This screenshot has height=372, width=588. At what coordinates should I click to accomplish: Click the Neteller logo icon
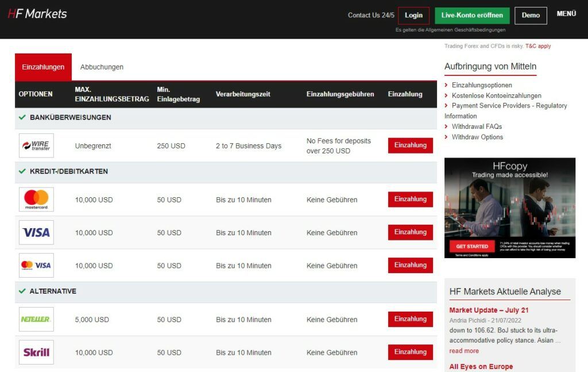pyautogui.click(x=36, y=320)
